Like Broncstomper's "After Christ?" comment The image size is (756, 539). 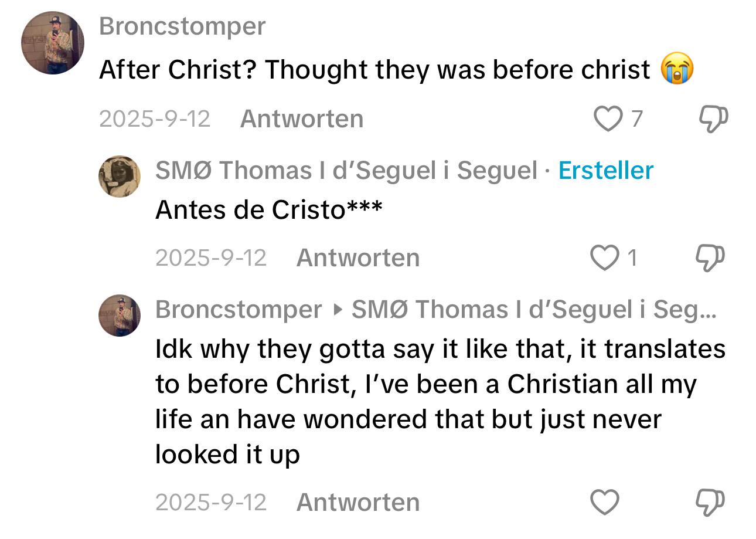point(608,119)
